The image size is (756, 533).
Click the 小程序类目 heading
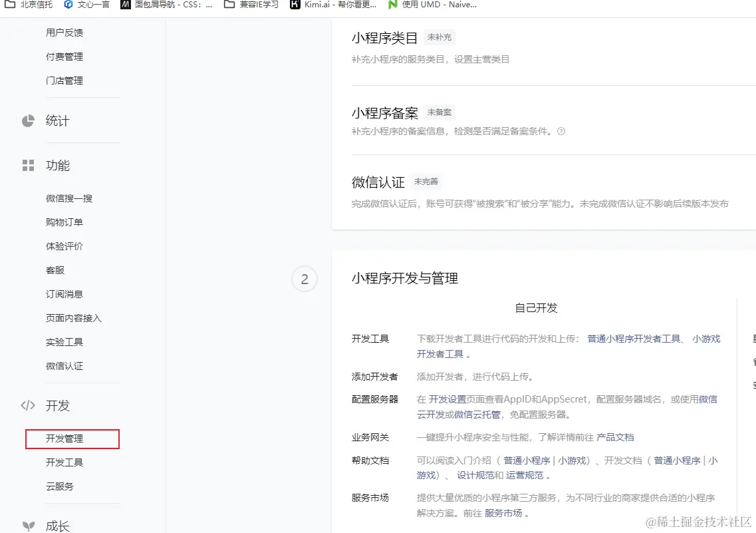point(384,38)
